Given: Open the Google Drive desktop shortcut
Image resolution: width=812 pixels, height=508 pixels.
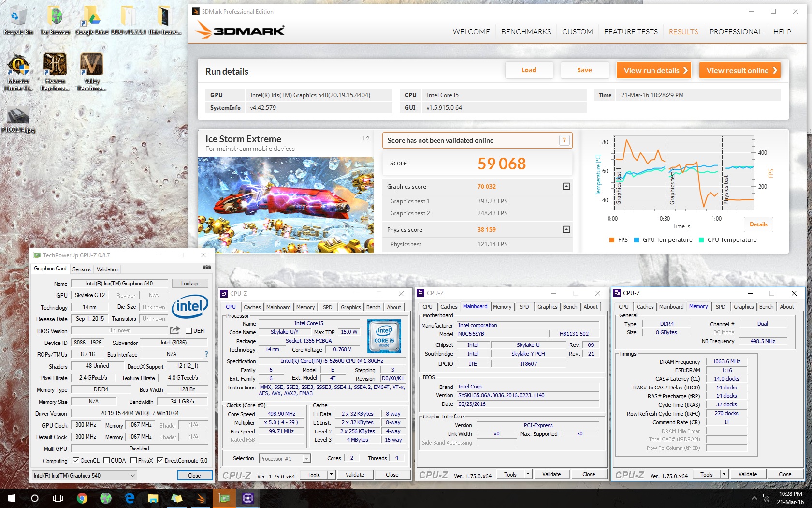Looking at the screenshot, I should point(92,20).
